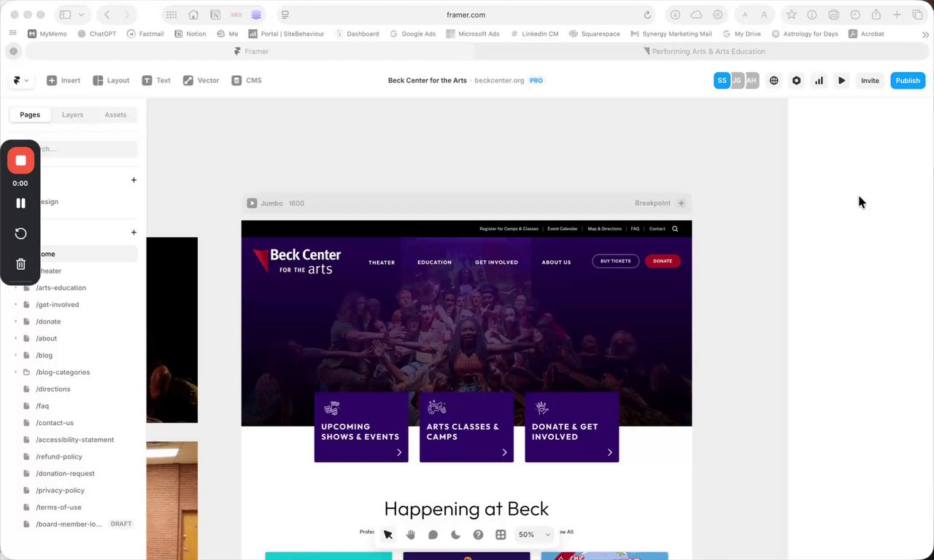
Task: Open the Framer main menu logo dropdown
Action: pyautogui.click(x=20, y=80)
